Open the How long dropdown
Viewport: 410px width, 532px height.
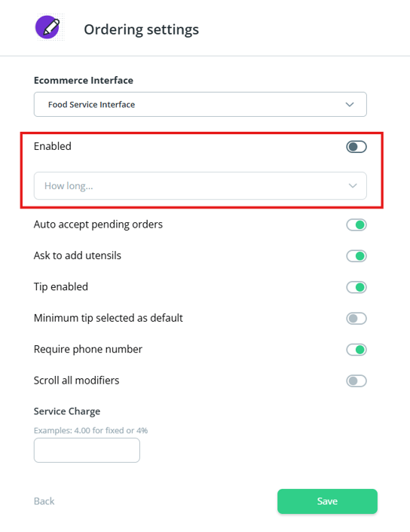(x=200, y=185)
